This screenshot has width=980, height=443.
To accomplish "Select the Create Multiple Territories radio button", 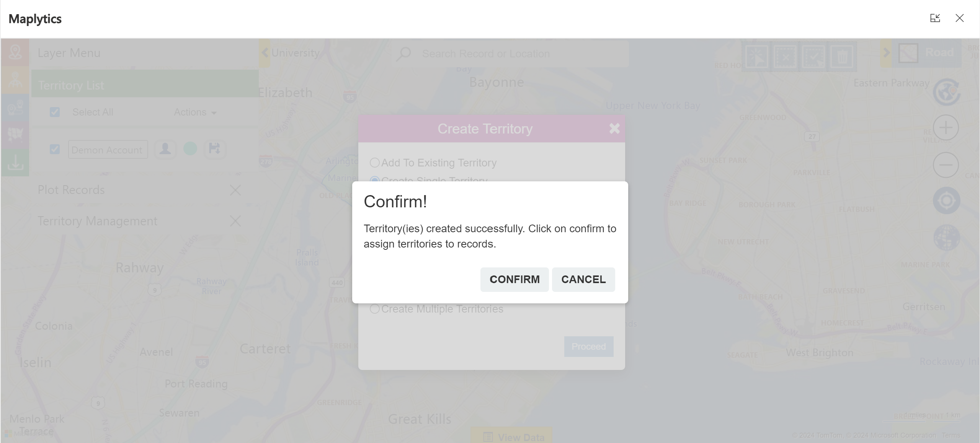I will pos(374,309).
